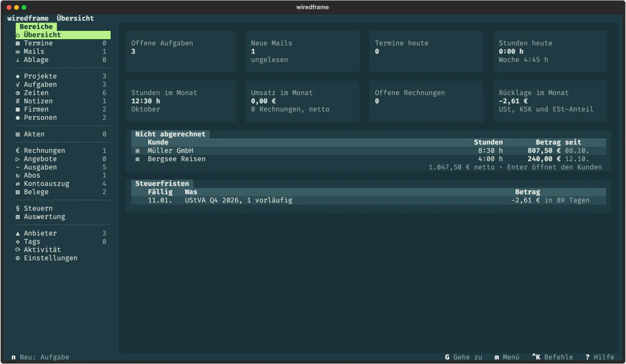Open the m Menü footer option
The height and width of the screenshot is (364, 626).
(507, 357)
